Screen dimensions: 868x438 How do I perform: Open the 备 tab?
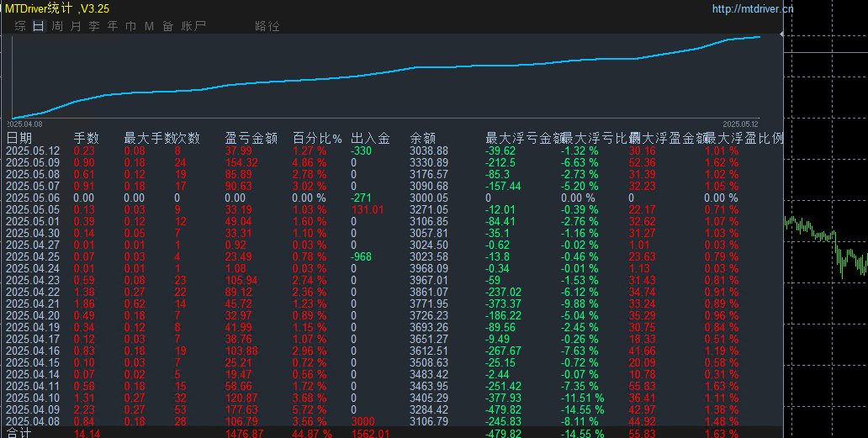point(167,26)
